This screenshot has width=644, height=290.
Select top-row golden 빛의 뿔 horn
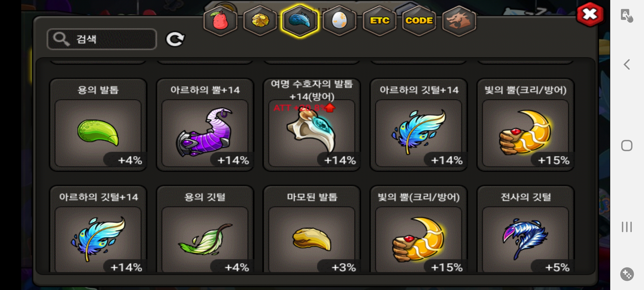tap(525, 125)
